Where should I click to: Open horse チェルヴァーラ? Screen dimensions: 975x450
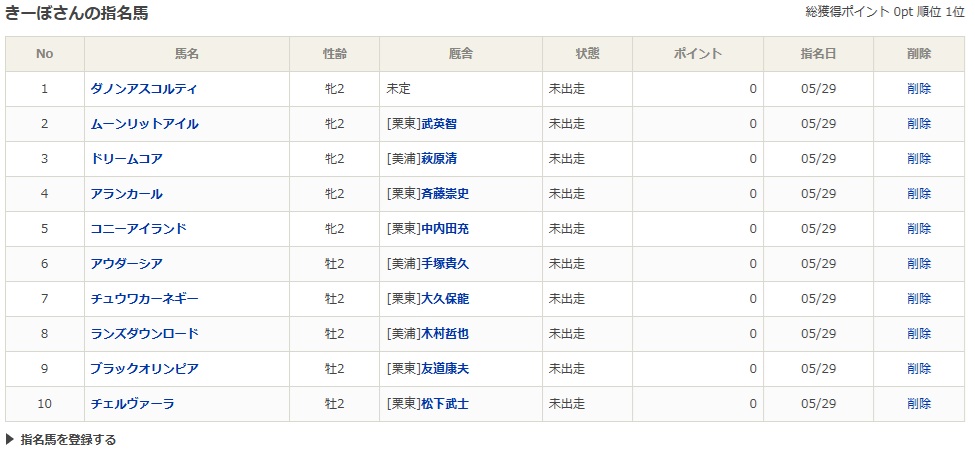[x=132, y=404]
